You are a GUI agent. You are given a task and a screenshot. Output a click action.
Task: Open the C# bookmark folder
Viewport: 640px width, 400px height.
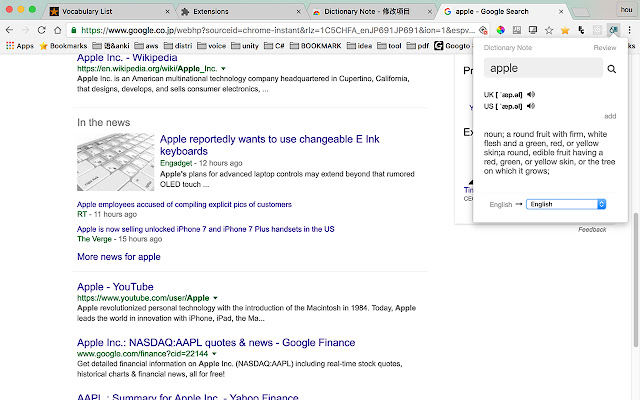coord(274,46)
